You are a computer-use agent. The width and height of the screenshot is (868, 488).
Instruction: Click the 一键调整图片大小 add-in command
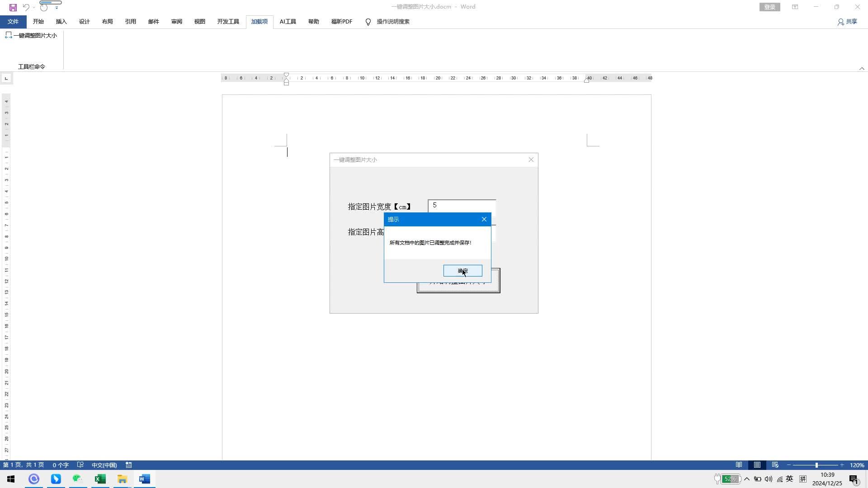31,35
